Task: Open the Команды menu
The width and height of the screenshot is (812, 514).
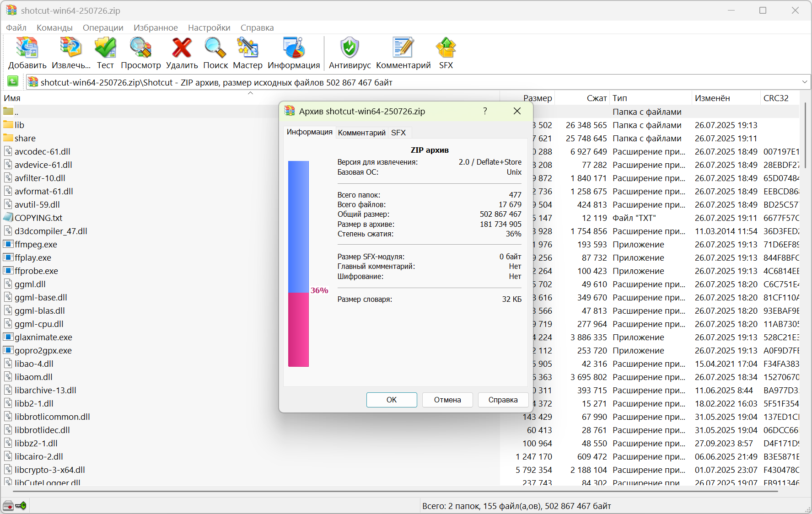Action: click(x=54, y=28)
